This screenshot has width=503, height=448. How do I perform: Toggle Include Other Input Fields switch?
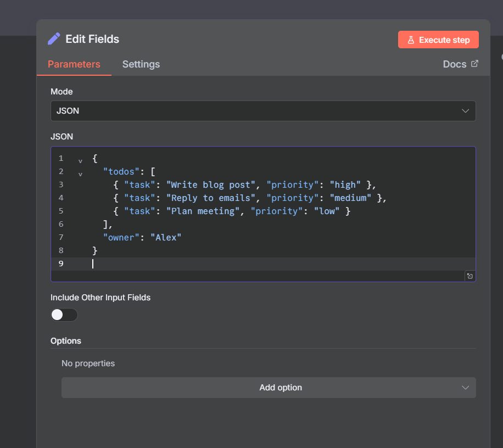[x=64, y=315]
